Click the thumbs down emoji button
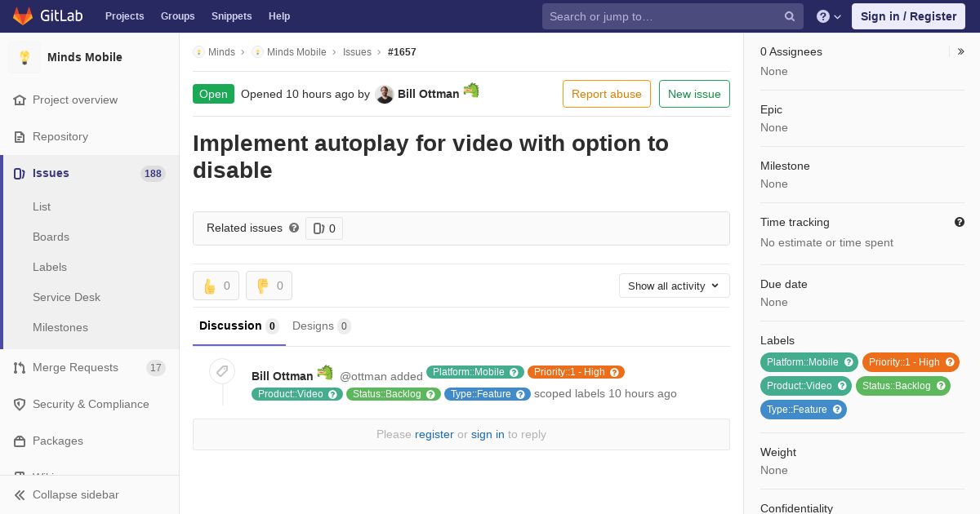Screen dimensions: 980x514 point(269,286)
